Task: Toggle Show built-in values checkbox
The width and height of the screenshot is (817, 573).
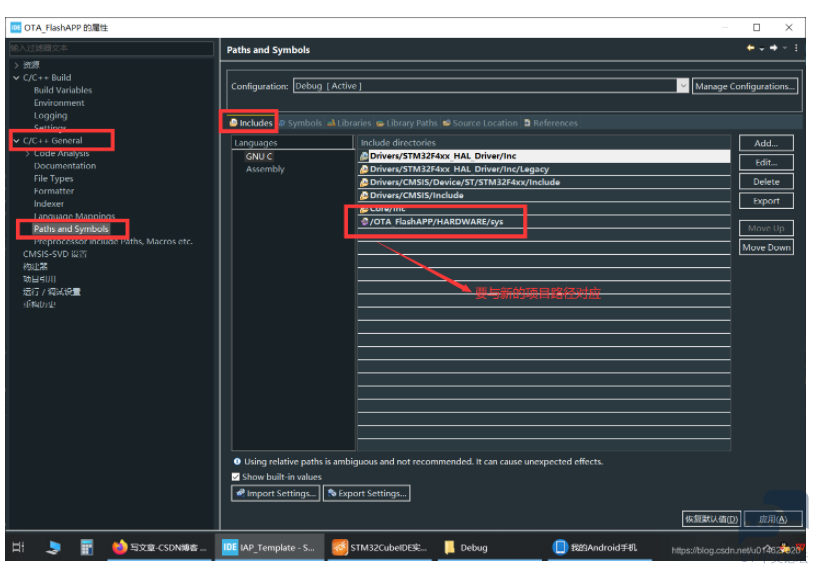Action: pos(236,477)
